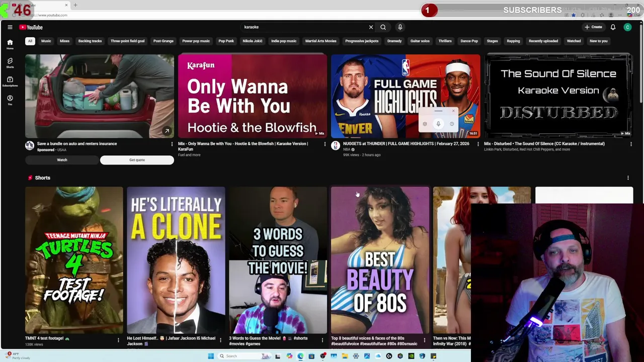Open Shorts shelf more options menu

point(628,177)
